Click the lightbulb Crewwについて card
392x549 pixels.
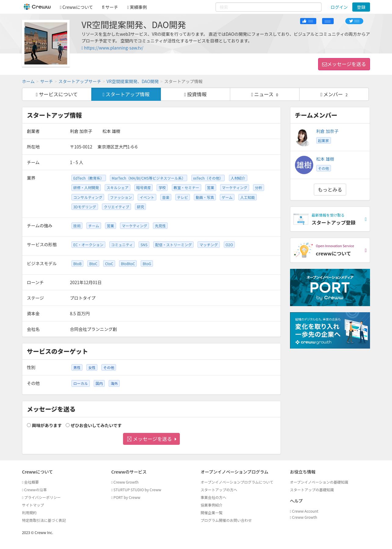coord(330,250)
